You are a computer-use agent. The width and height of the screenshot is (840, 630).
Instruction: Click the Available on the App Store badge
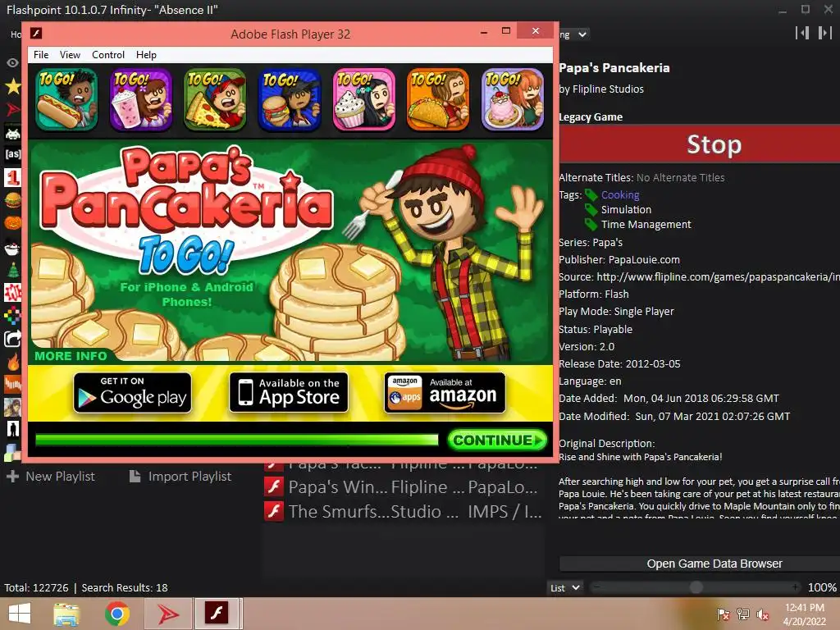point(288,393)
